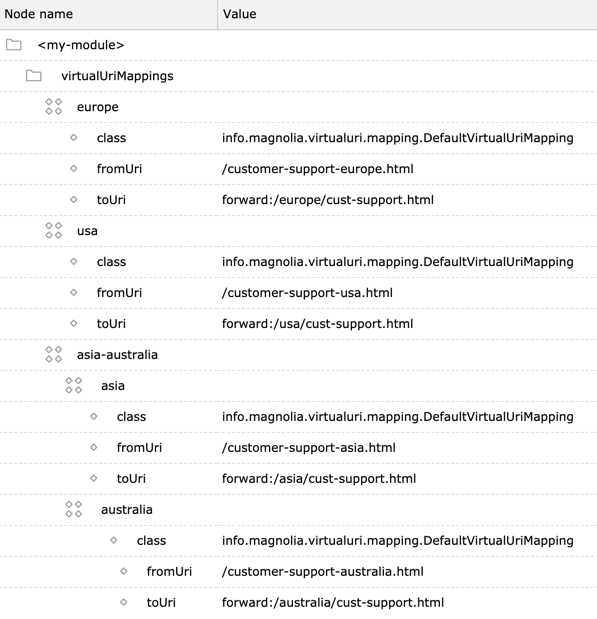Click the value /customer-support-europe.html
This screenshot has height=619, width=597.
point(318,169)
